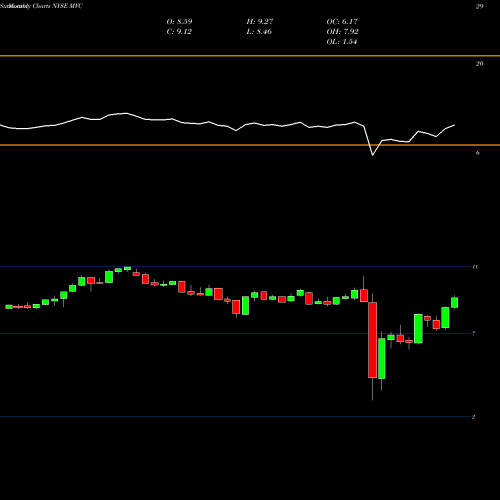
Task: Click the low value 'L: 8.46'
Action: [x=259, y=32]
